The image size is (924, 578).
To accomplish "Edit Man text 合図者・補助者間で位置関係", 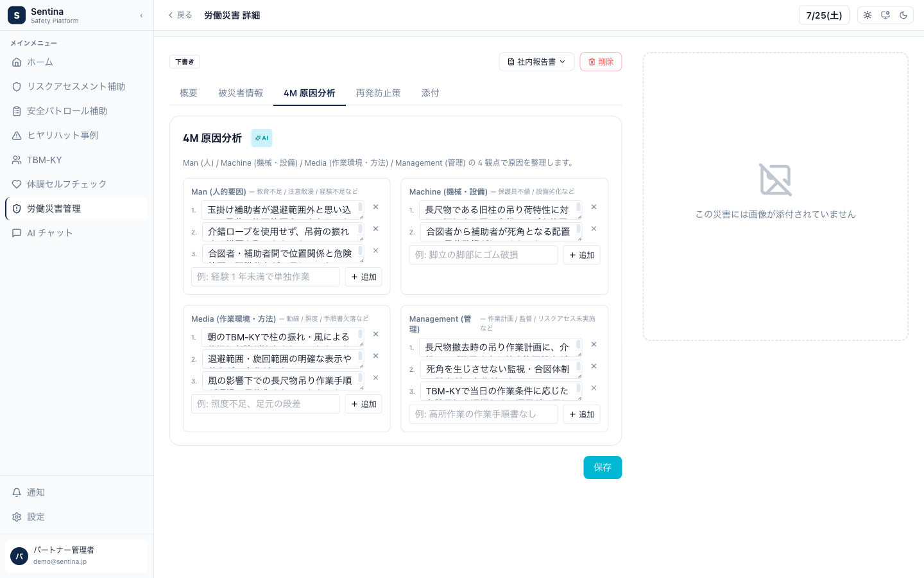I will (x=283, y=254).
